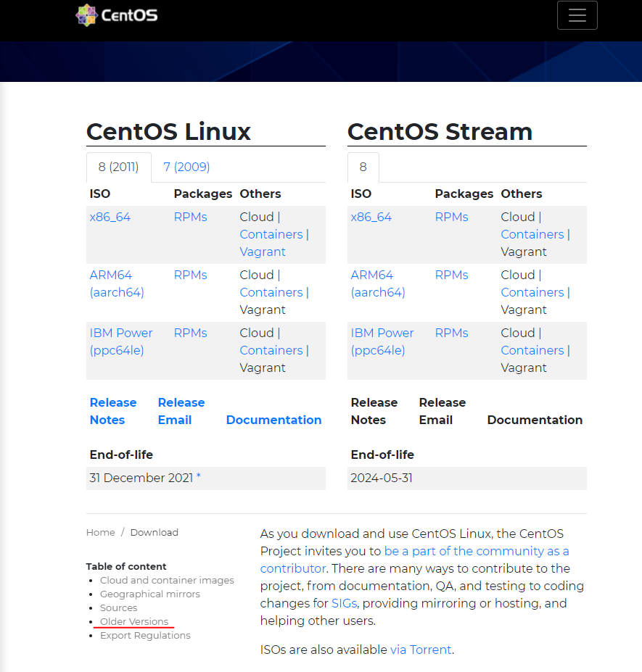Open Containers link in CentOS Linux x86_64 row
This screenshot has width=642, height=672.
[271, 234]
